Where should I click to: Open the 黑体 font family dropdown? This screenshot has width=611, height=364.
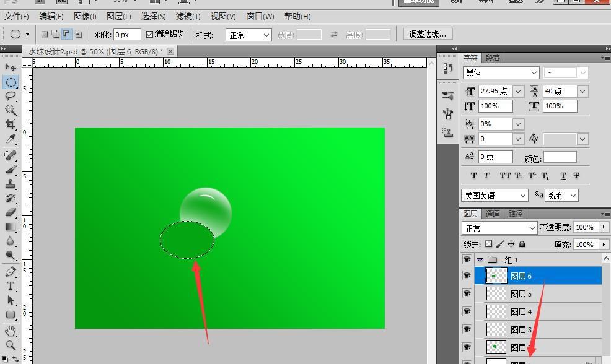[501, 72]
